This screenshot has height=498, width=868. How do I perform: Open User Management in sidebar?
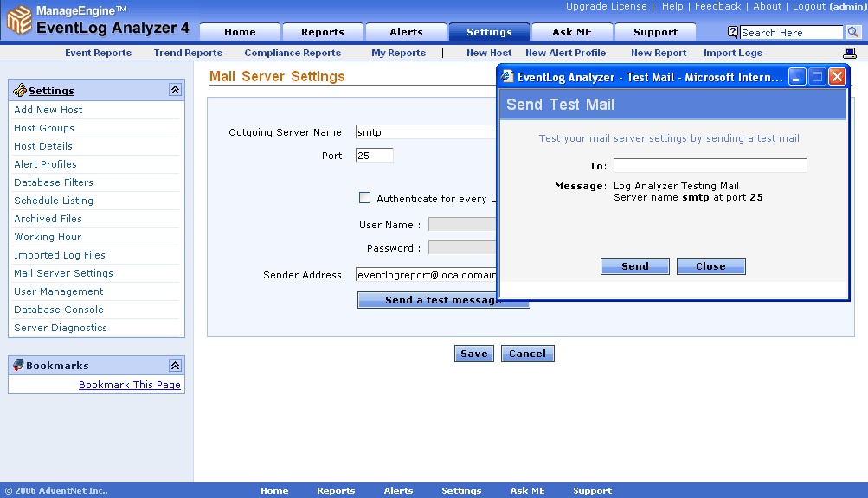[x=58, y=291]
